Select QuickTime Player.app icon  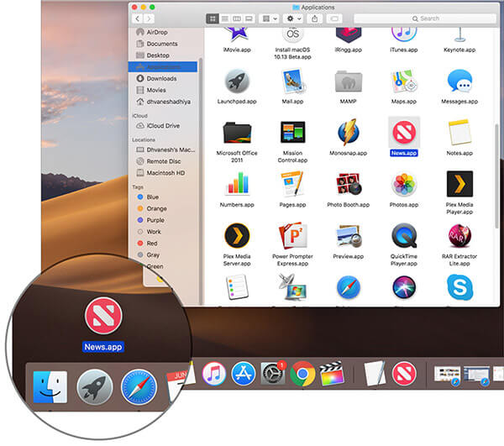pyautogui.click(x=404, y=235)
